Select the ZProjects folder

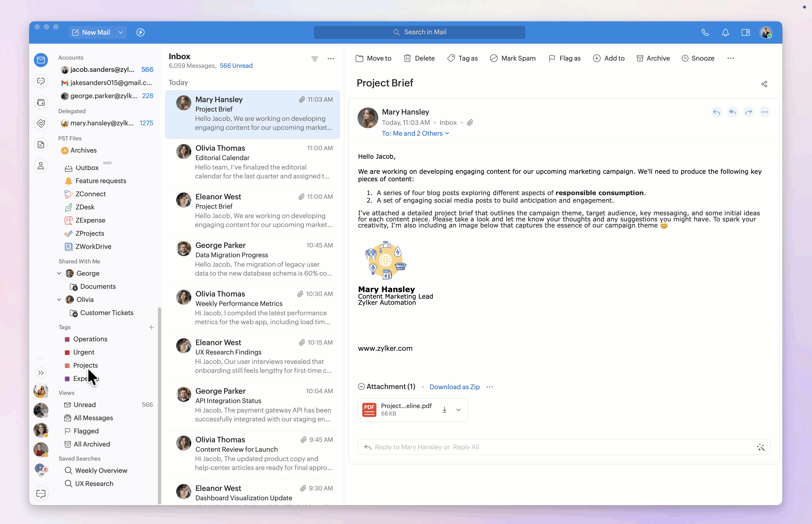[90, 233]
